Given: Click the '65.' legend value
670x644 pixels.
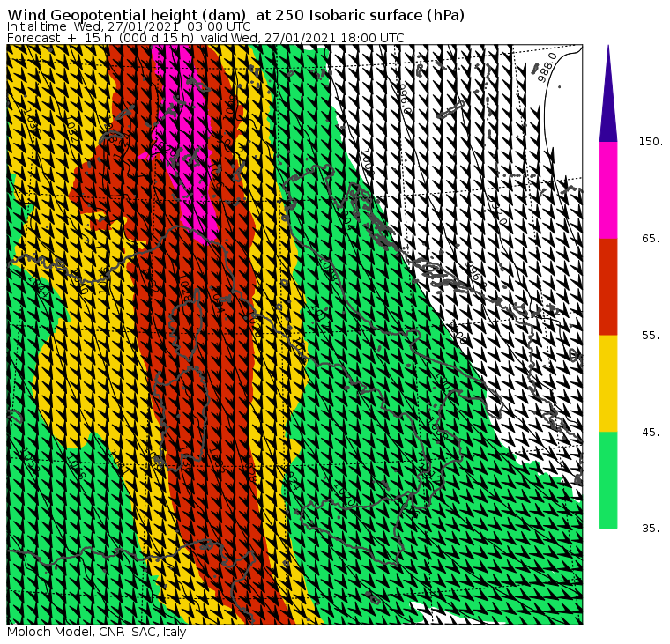Looking at the screenshot, I should [x=651, y=238].
